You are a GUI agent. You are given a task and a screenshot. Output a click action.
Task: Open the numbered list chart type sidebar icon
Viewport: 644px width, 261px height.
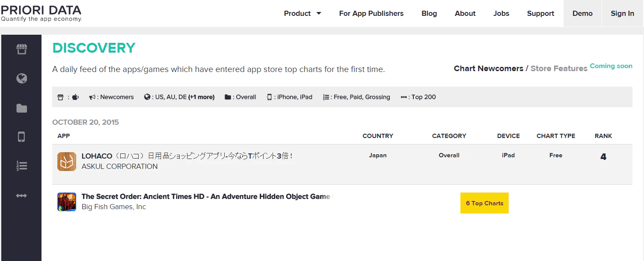tap(21, 166)
